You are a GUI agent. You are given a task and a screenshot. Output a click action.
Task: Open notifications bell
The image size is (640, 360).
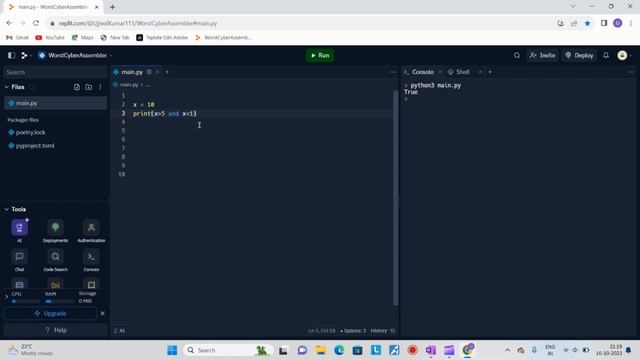[x=606, y=56]
